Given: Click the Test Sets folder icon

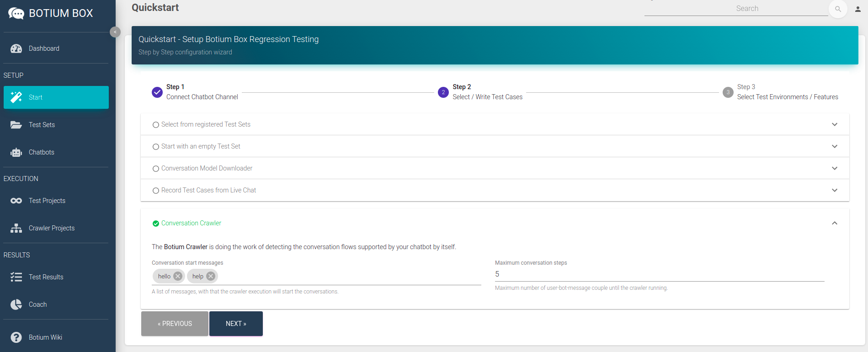Looking at the screenshot, I should tap(16, 125).
